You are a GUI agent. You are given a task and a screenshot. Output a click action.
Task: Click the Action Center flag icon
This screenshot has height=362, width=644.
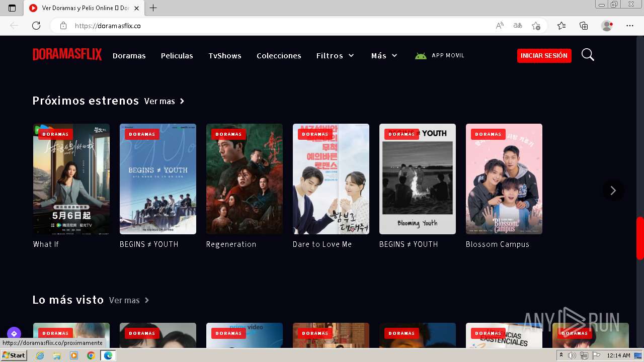pyautogui.click(x=596, y=355)
